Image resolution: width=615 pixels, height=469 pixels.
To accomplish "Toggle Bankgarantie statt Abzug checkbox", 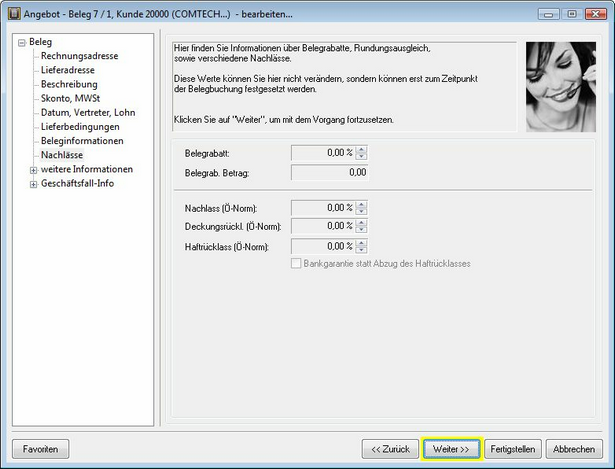I will [x=295, y=263].
